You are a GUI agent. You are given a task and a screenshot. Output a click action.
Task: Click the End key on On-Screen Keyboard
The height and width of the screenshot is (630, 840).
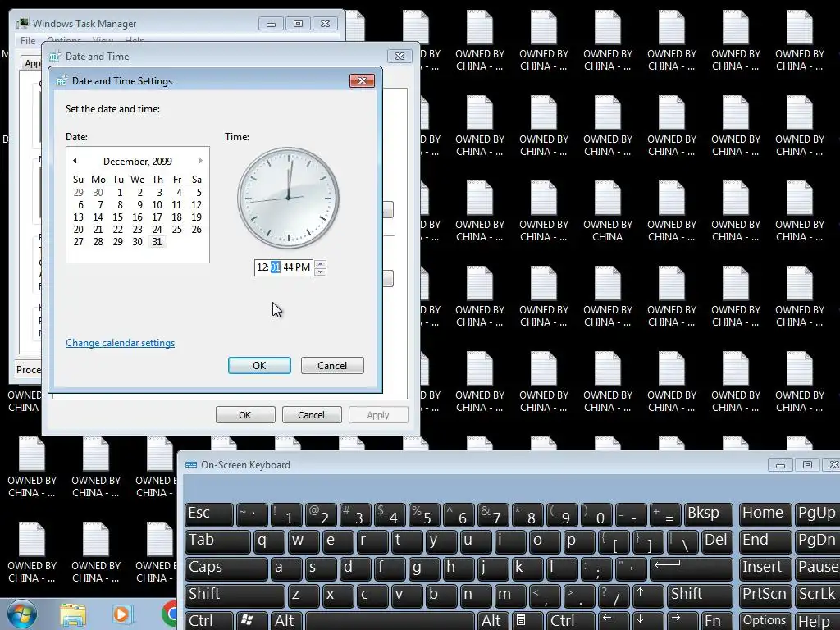pyautogui.click(x=765, y=541)
